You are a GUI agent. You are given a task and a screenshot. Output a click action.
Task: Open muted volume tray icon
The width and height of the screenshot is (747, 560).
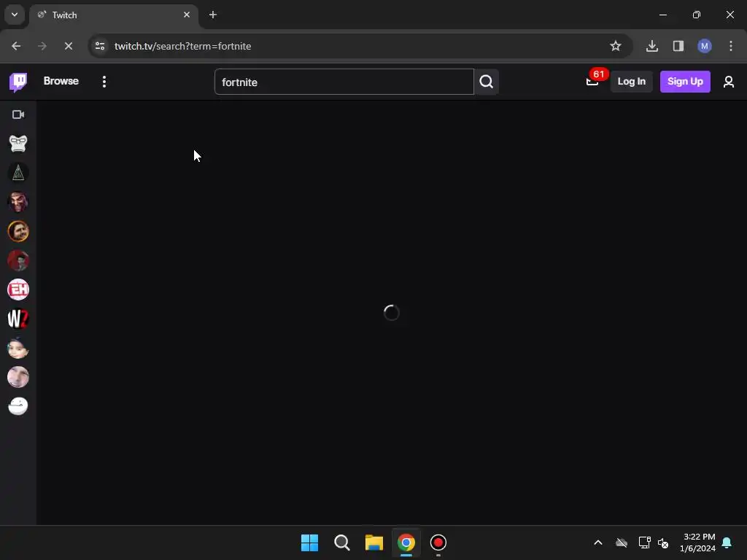pos(663,542)
